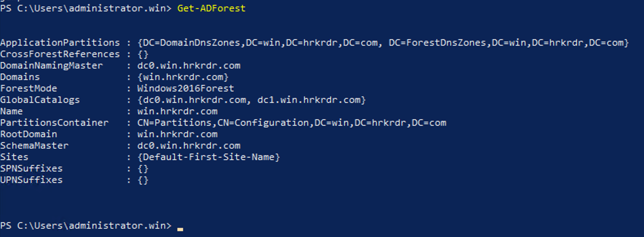This screenshot has height=237, width=644.
Task: Click the blinking cursor at the bottom prompt
Action: click(180, 229)
